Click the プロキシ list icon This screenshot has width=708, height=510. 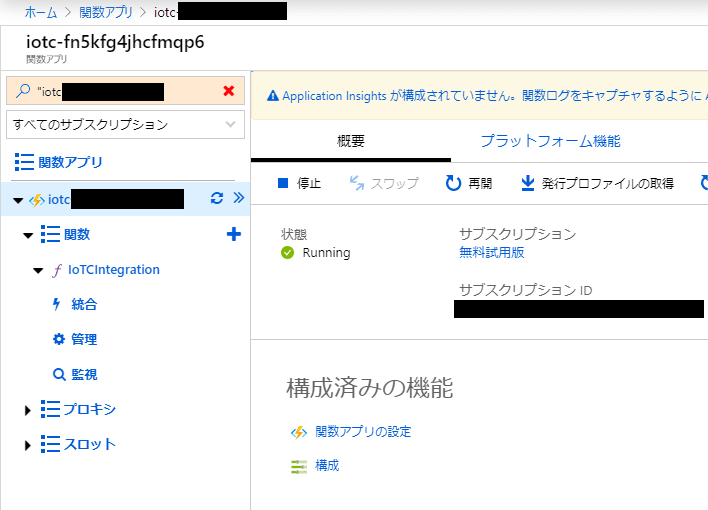[x=50, y=409]
